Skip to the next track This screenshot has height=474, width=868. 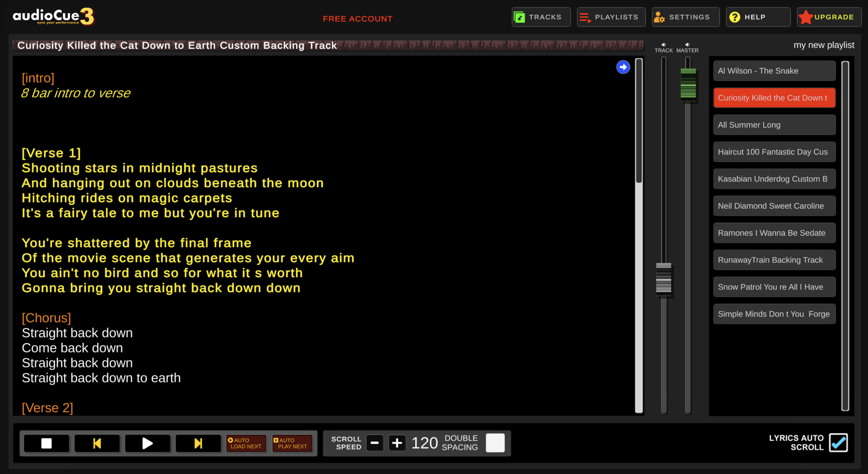198,443
